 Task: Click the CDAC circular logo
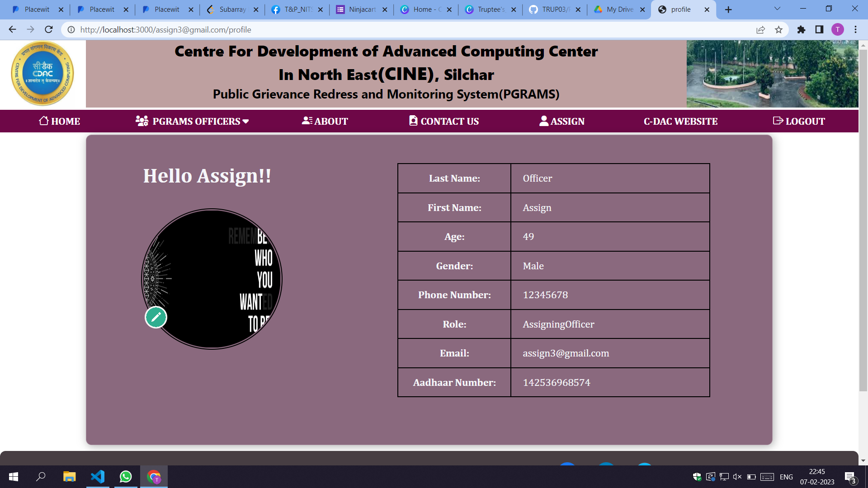[x=42, y=73]
